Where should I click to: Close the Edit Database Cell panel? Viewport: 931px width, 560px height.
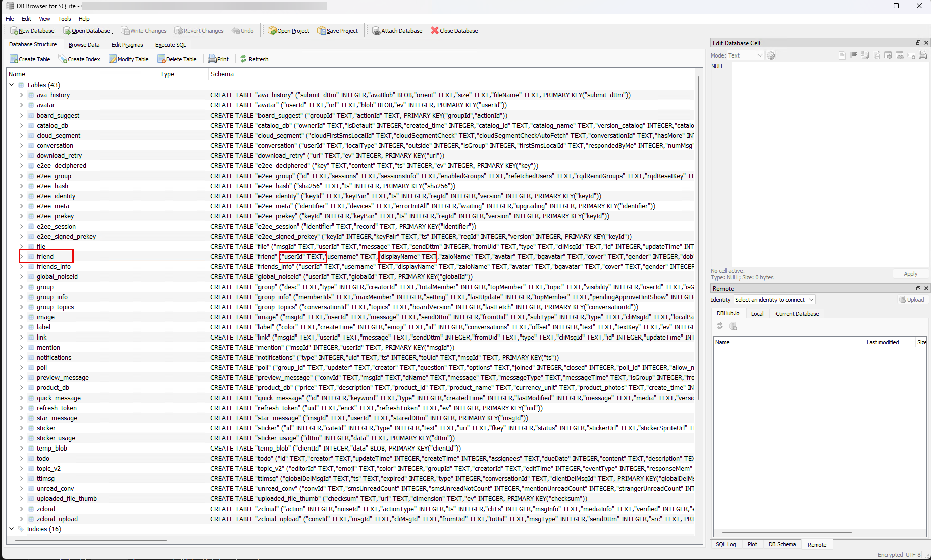(x=926, y=43)
